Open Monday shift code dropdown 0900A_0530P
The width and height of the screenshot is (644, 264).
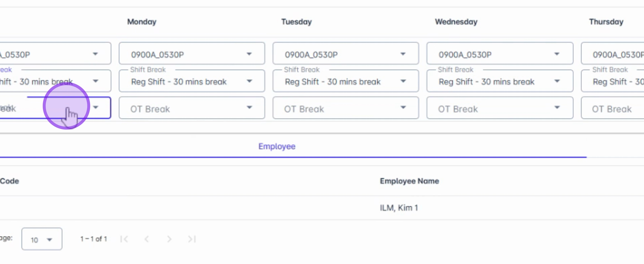192,54
